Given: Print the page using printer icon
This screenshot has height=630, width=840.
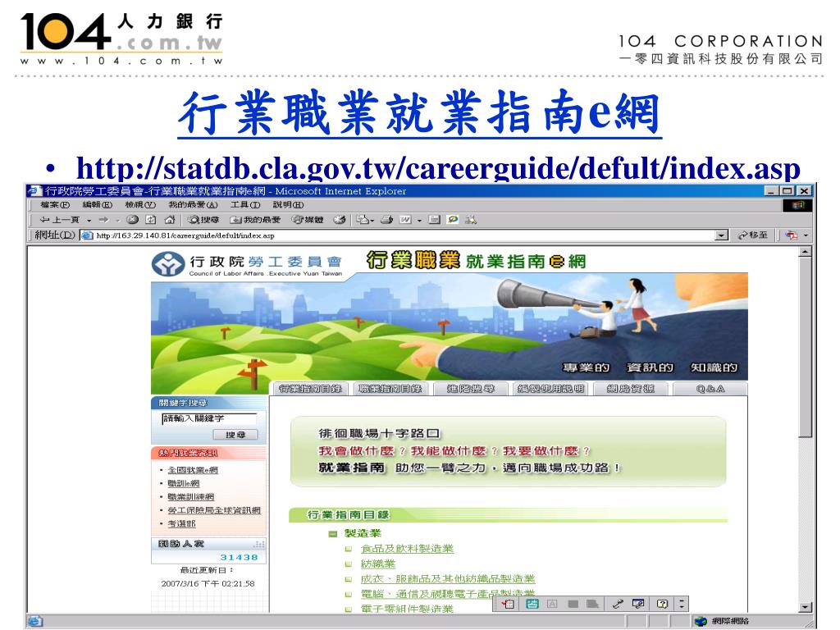Looking at the screenshot, I should click(387, 220).
